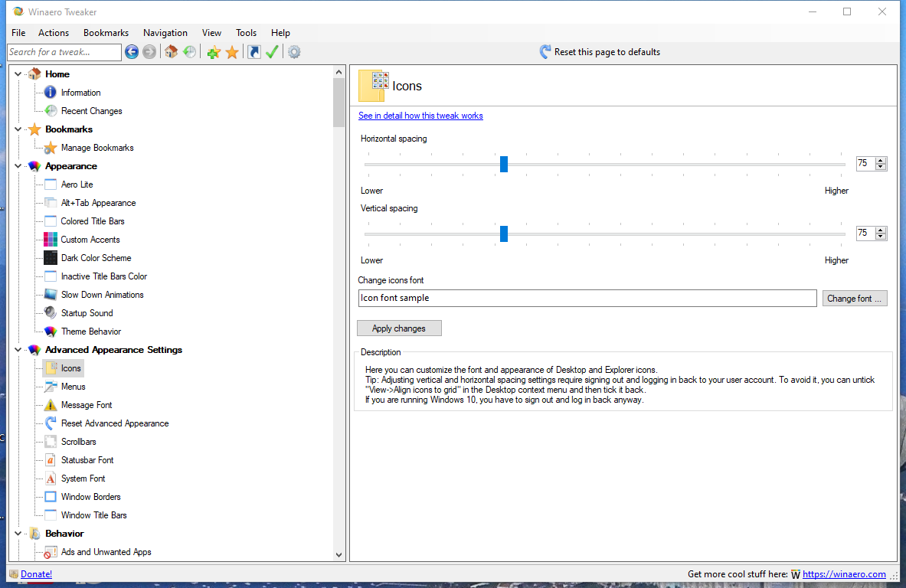The width and height of the screenshot is (906, 588).
Task: Click the Horizontal spacing slider thumb
Action: (504, 164)
